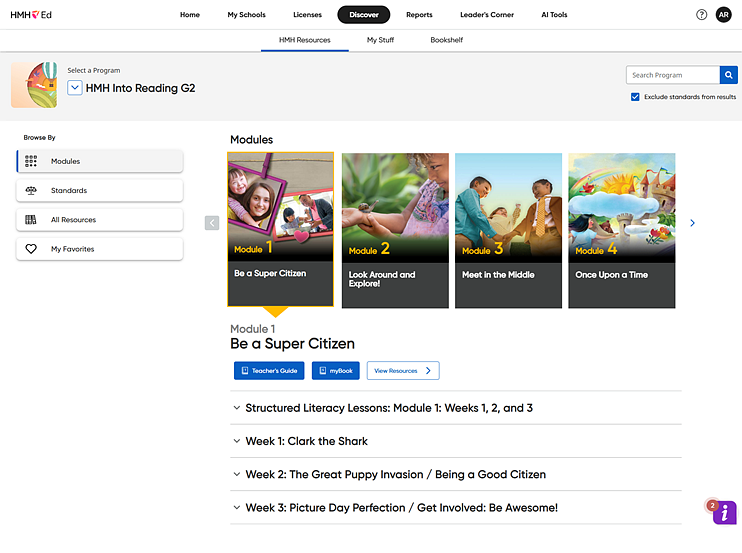This screenshot has width=742, height=553.
Task: Open the Select a Program dropdown
Action: 75,88
